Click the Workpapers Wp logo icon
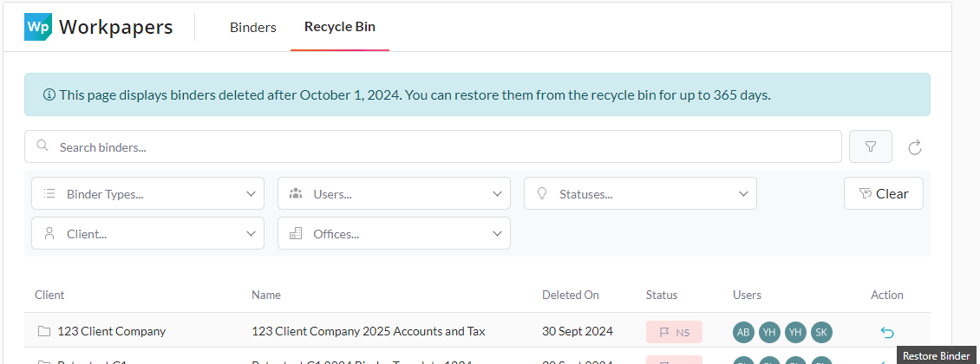 pyautogui.click(x=37, y=27)
